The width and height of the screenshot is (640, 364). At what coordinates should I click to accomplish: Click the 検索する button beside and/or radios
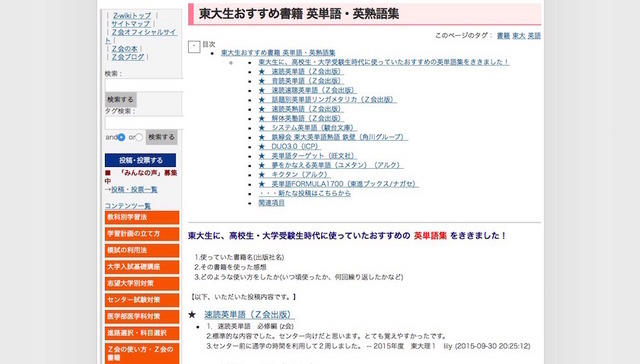click(x=161, y=137)
